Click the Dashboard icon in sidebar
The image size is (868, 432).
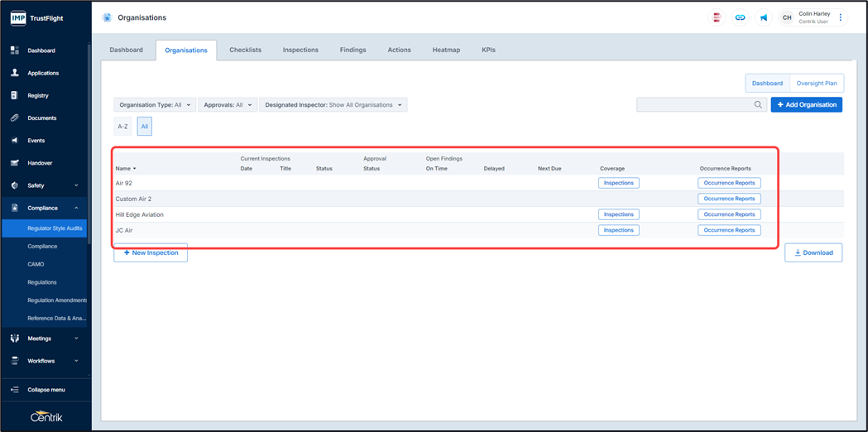pyautogui.click(x=15, y=50)
